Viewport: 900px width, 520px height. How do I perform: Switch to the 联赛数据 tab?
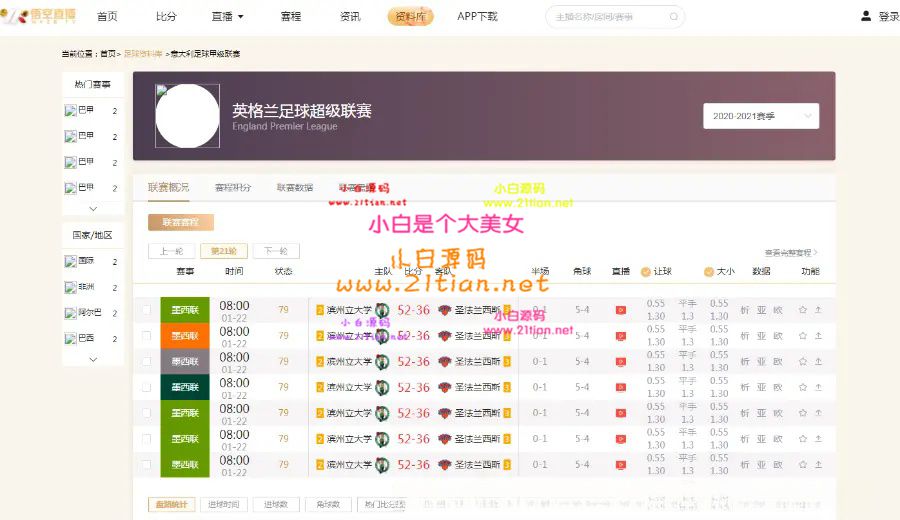(x=295, y=187)
